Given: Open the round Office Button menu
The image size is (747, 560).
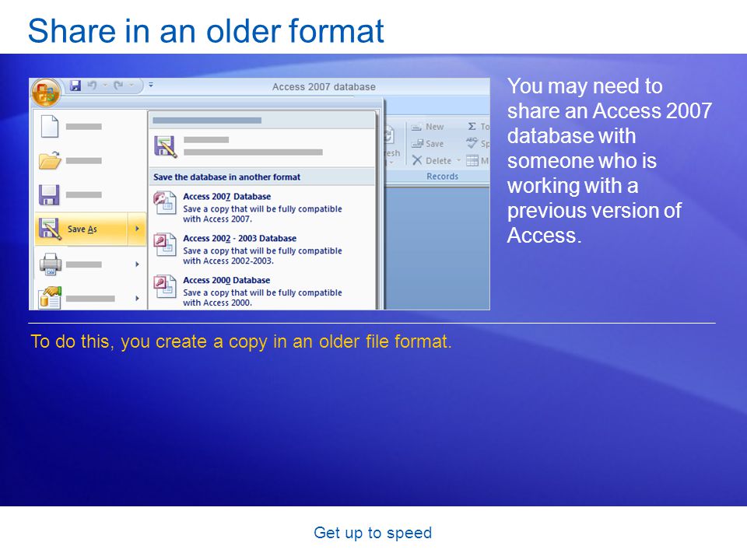Looking at the screenshot, I should (46, 92).
